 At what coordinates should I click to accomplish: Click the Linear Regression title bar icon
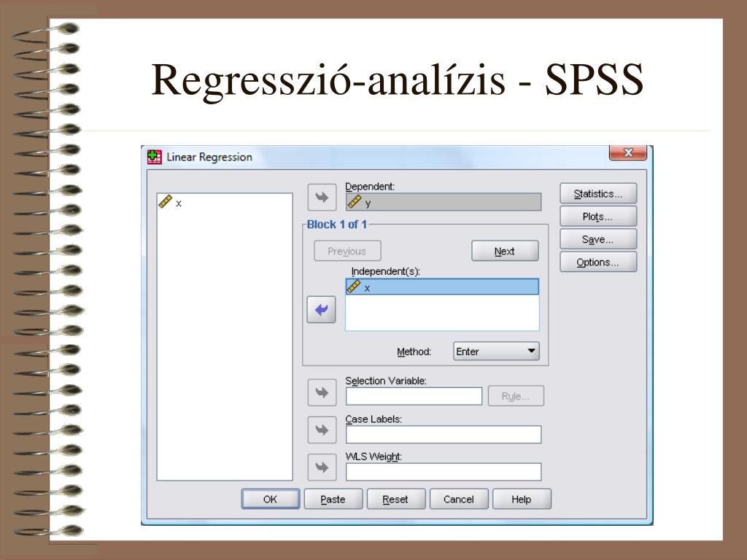(x=155, y=157)
